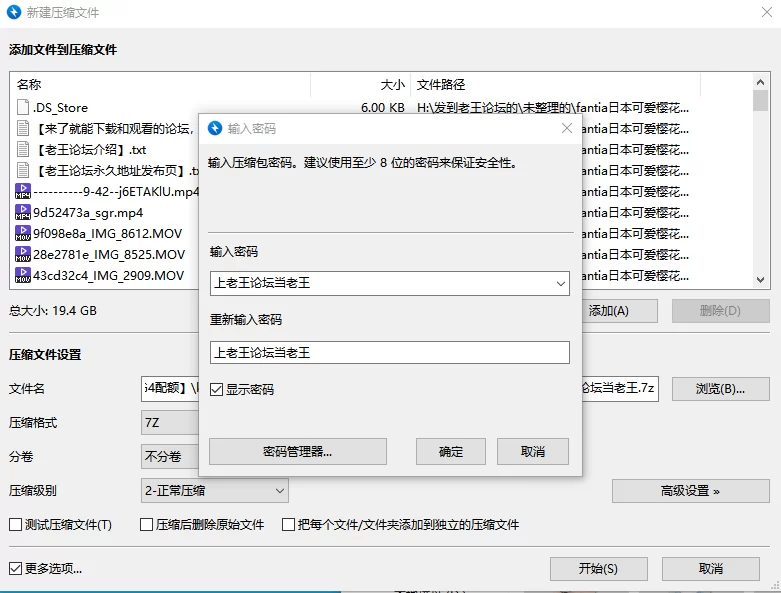
Task: Expand the 输入密码 dropdown arrow
Action: click(560, 284)
